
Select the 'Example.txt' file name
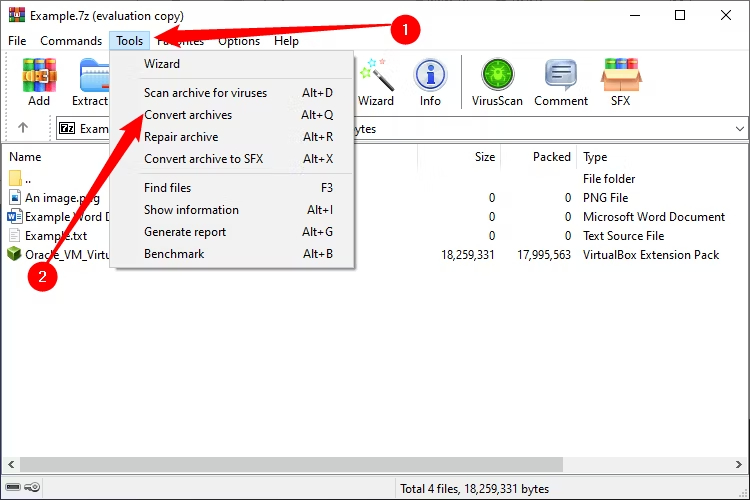point(56,236)
